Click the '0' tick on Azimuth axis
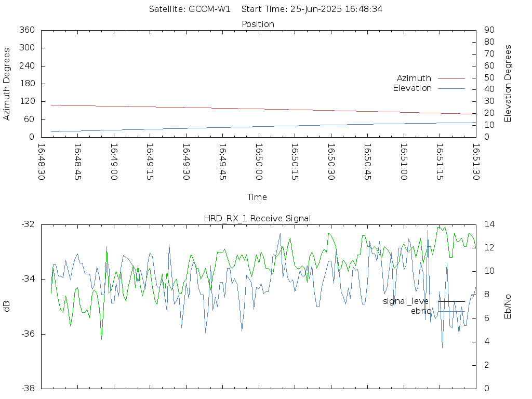This screenshot has width=532, height=399. pos(32,137)
